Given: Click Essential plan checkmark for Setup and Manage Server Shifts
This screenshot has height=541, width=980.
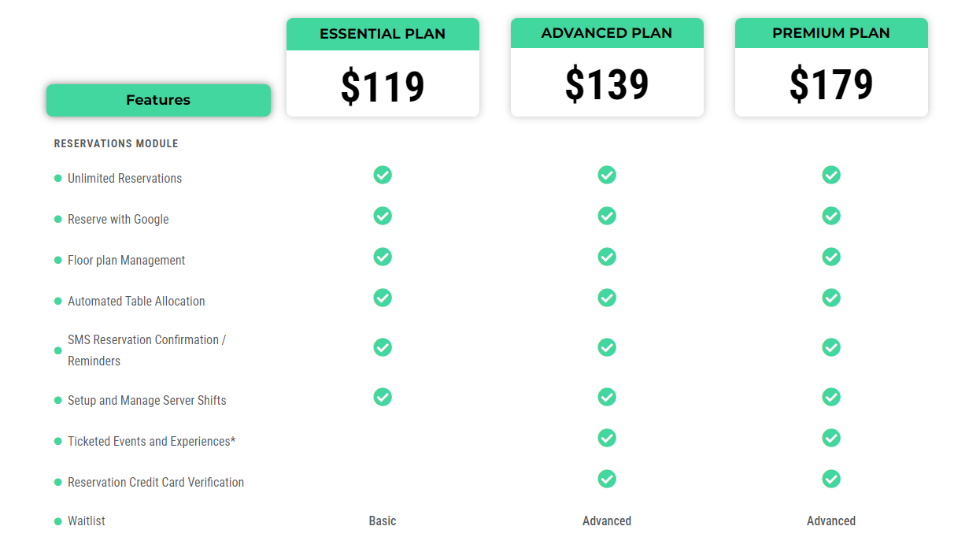Looking at the screenshot, I should point(383,397).
